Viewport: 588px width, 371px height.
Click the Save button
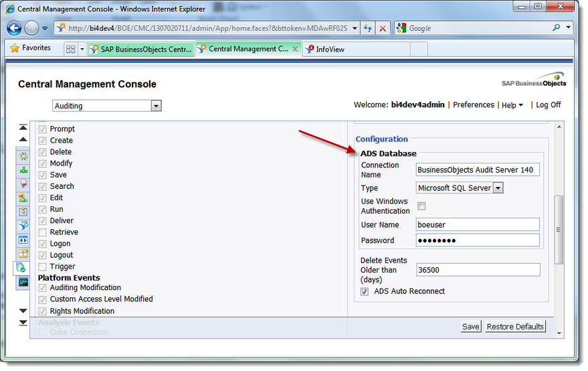471,327
